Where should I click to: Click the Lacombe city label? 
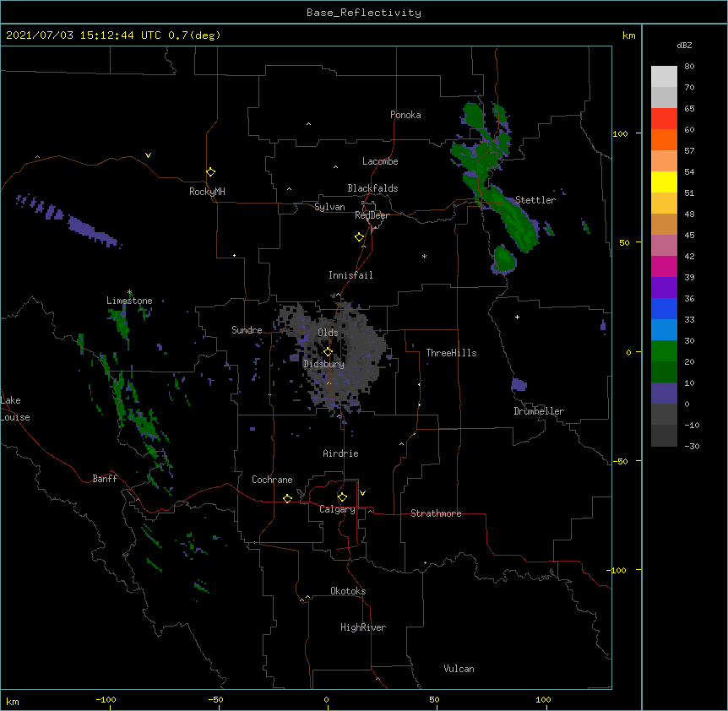(x=380, y=161)
